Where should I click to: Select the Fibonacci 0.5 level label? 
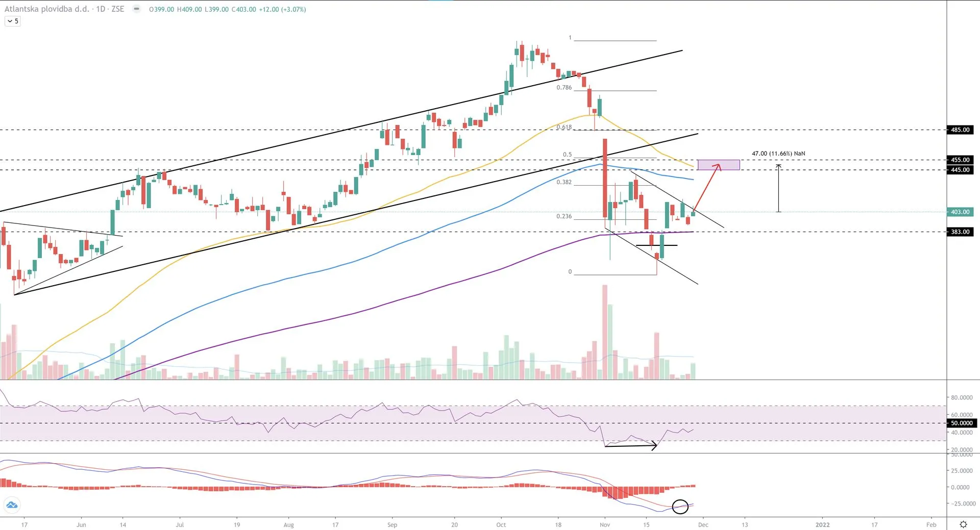click(567, 155)
